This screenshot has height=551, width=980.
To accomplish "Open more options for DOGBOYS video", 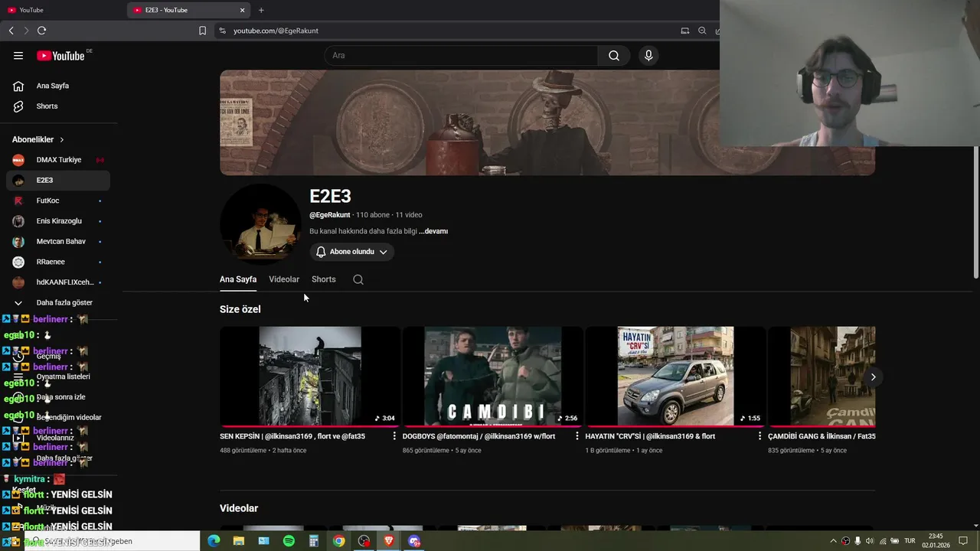I will (577, 436).
